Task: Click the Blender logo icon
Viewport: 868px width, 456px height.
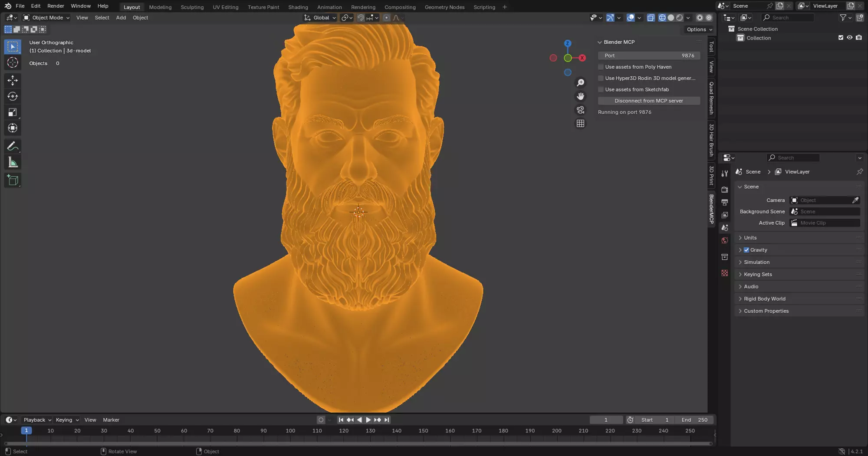Action: (x=8, y=6)
